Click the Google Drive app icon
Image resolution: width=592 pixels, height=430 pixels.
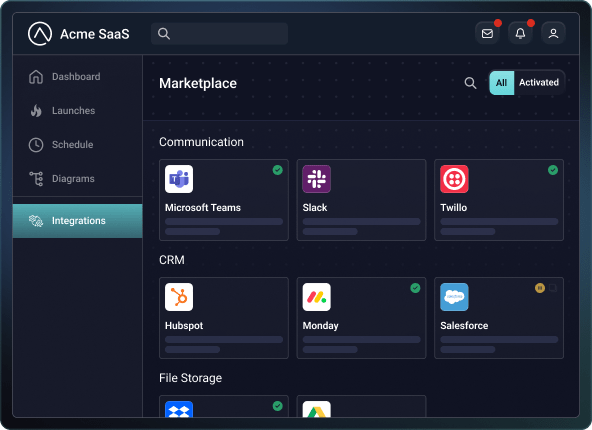(x=316, y=409)
